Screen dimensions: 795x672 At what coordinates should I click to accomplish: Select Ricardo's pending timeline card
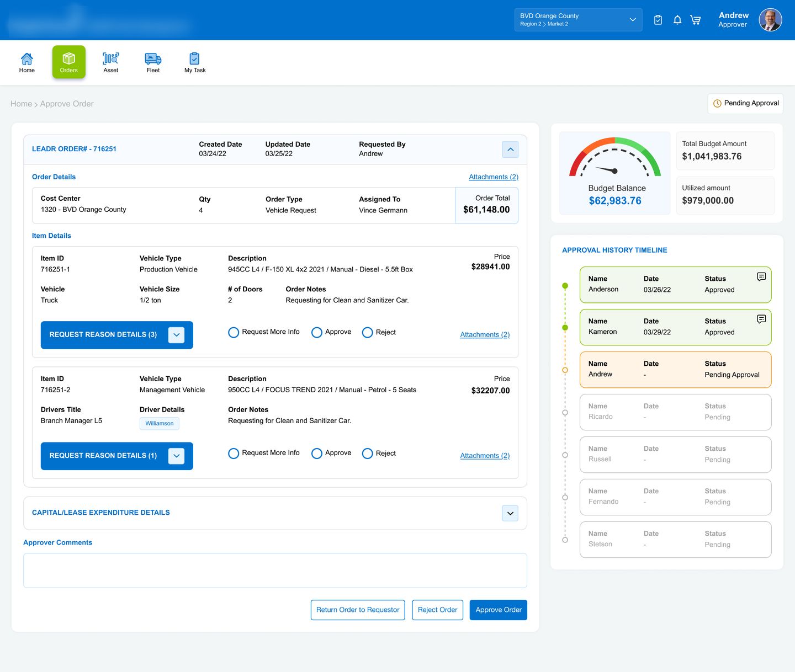click(x=675, y=412)
